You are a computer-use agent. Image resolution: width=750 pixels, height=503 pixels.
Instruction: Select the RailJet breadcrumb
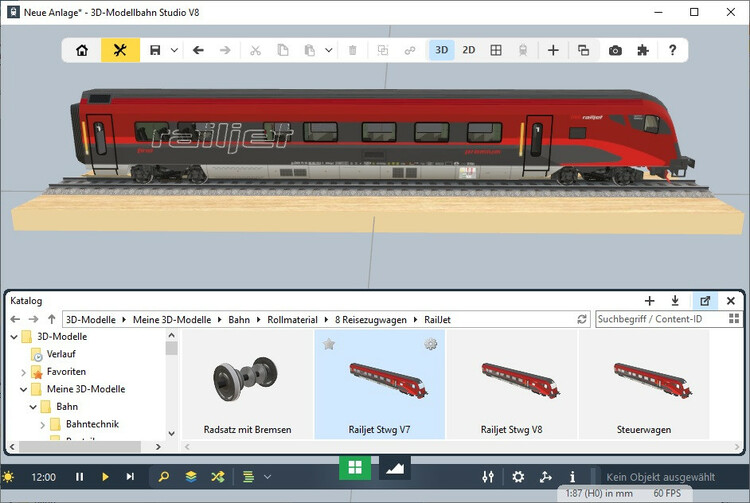[x=437, y=320]
